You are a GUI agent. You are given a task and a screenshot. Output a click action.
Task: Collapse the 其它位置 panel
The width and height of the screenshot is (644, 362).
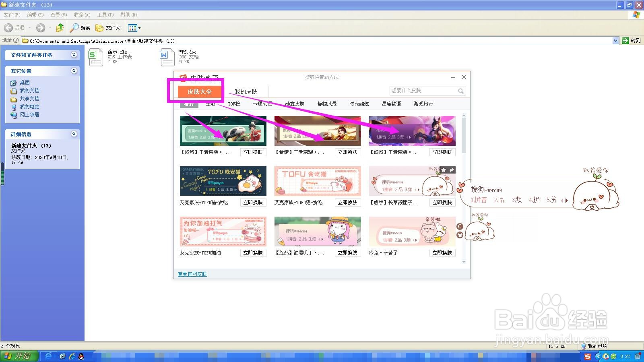click(x=74, y=71)
